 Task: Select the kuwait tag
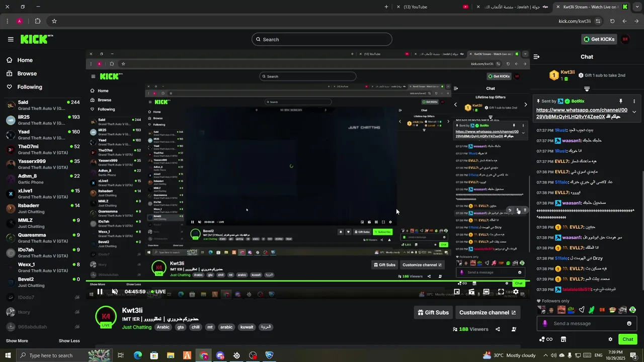pyautogui.click(x=247, y=327)
